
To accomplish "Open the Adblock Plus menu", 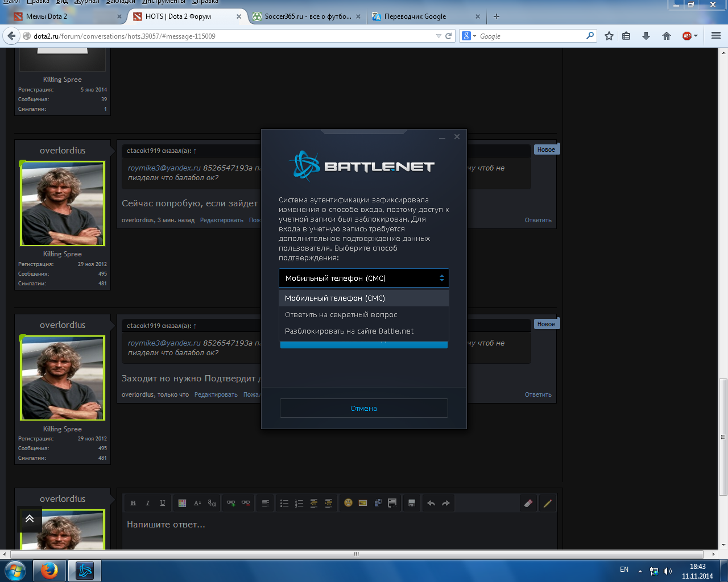I will tap(690, 36).
